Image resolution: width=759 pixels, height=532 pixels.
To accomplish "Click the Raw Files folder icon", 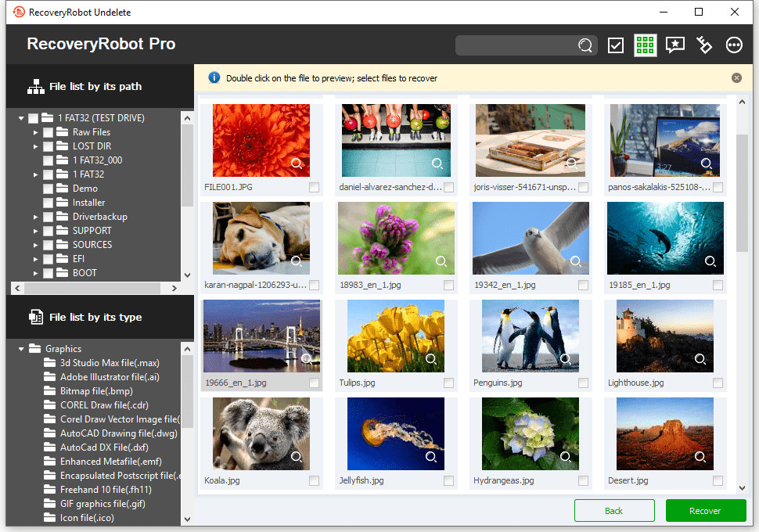I will tap(62, 131).
